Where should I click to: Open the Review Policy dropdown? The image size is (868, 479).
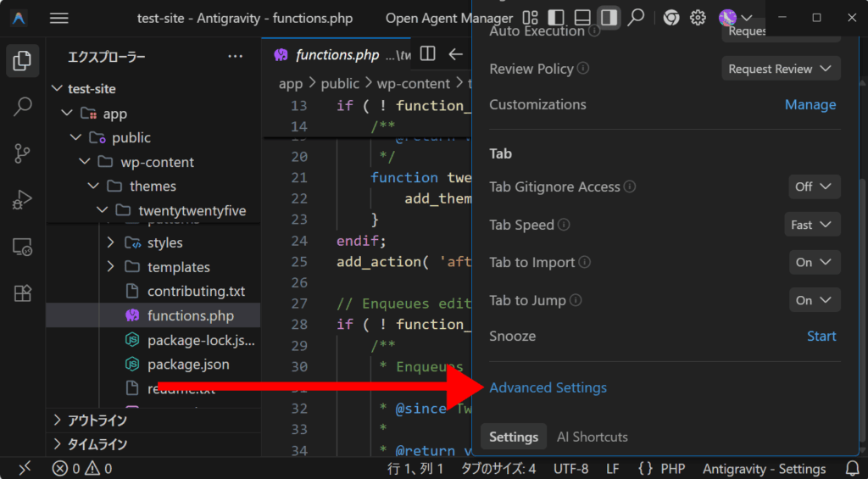pos(781,69)
